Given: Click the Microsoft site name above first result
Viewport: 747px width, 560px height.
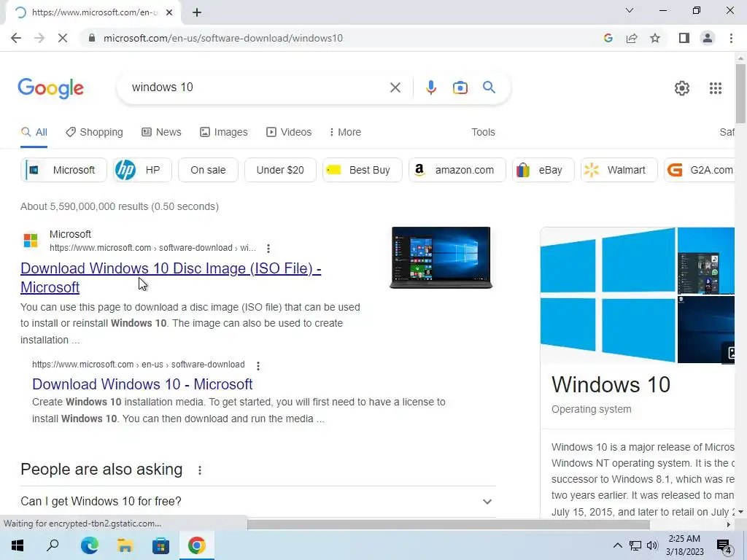Looking at the screenshot, I should tap(70, 234).
